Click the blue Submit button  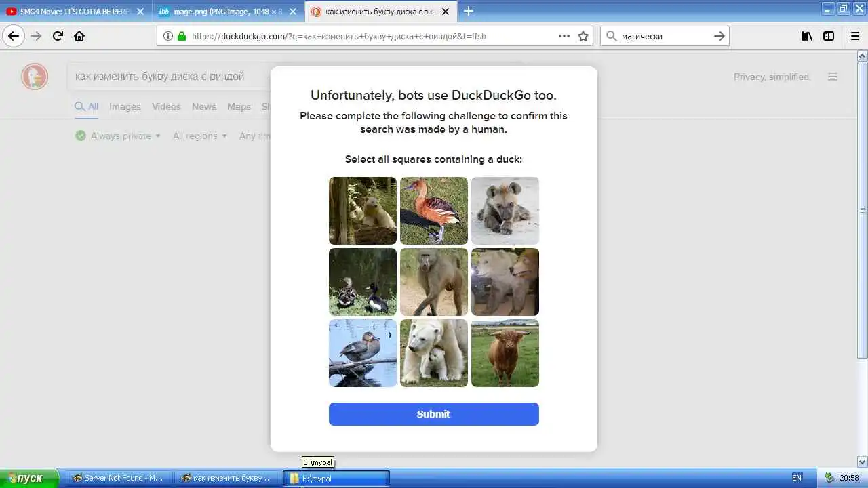tap(434, 414)
